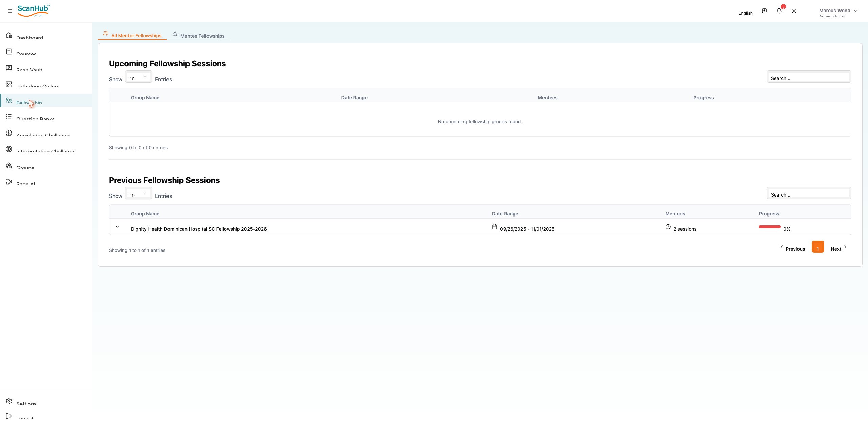Open Question Banks from the sidebar
868x431 pixels.
click(x=46, y=117)
